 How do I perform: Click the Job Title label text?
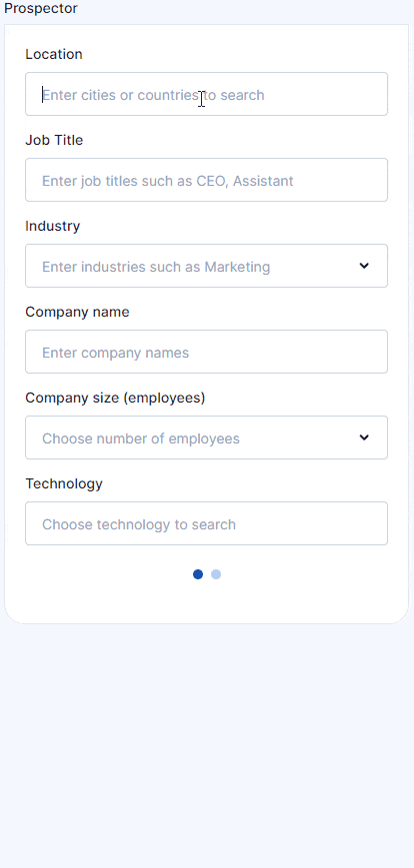pyautogui.click(x=54, y=140)
